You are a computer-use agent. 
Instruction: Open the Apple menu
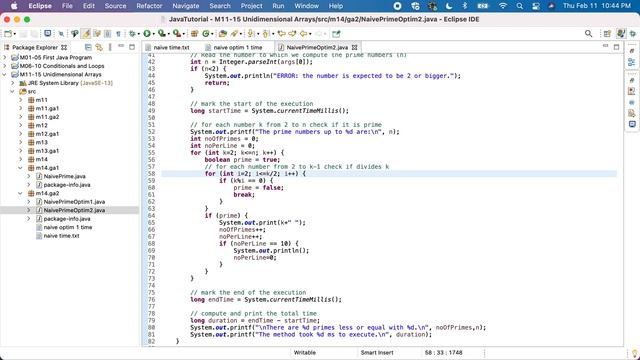tap(14, 6)
